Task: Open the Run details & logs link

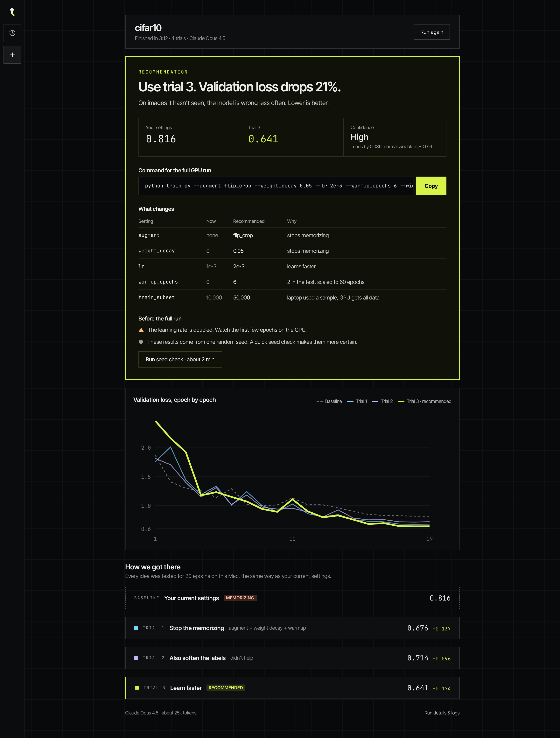Action: click(x=442, y=713)
